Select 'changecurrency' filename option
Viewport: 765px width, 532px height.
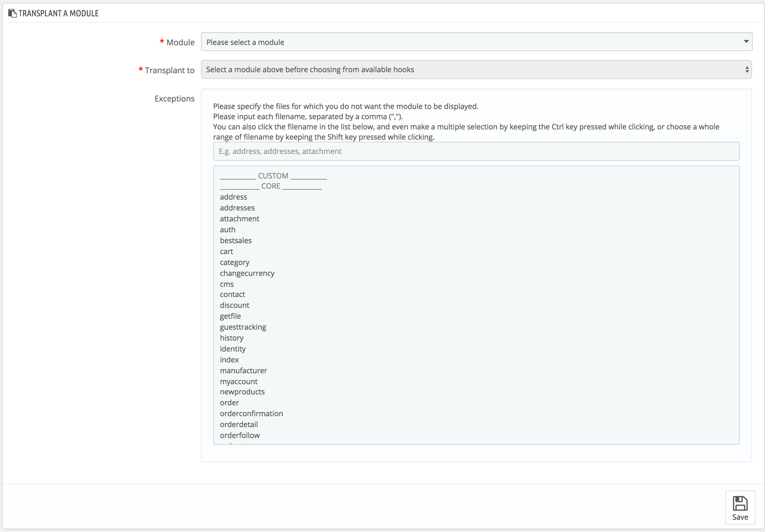click(x=247, y=273)
